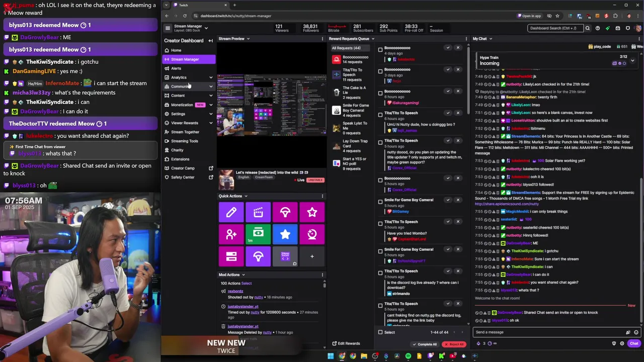The height and width of the screenshot is (362, 644).
Task: Open Stream Preview panel options menu
Action: pos(323,39)
